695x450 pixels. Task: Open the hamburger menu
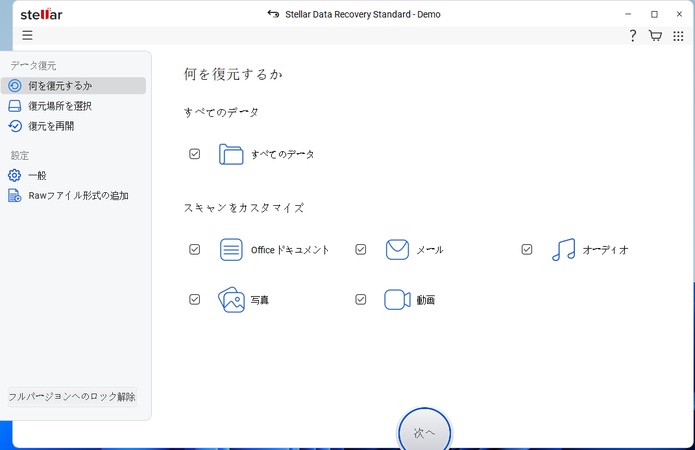click(x=27, y=35)
